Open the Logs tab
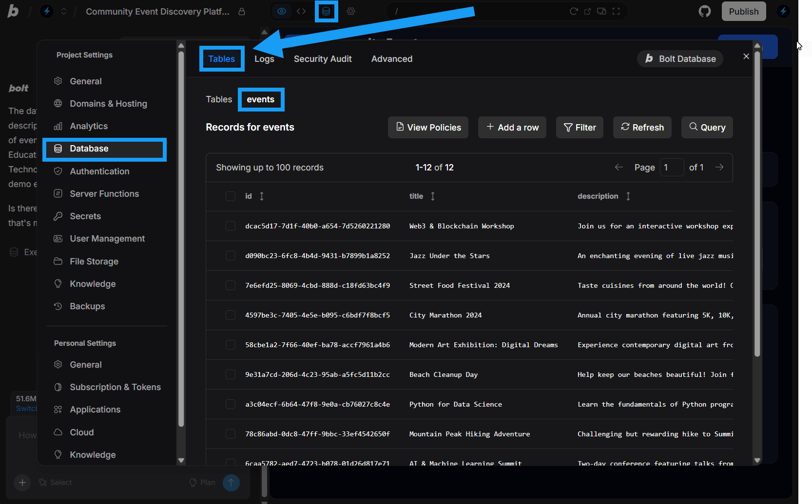 coord(264,58)
